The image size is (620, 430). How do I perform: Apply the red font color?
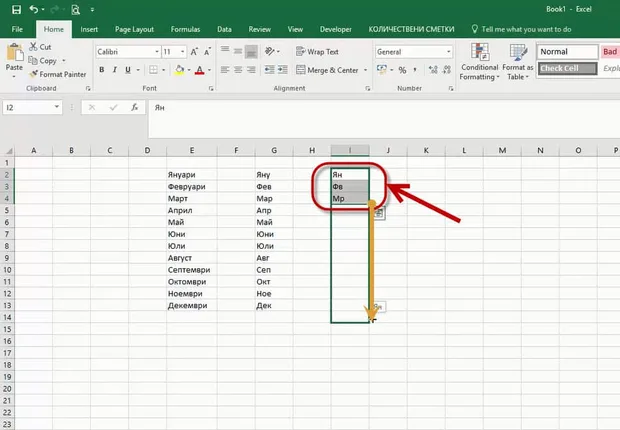200,70
